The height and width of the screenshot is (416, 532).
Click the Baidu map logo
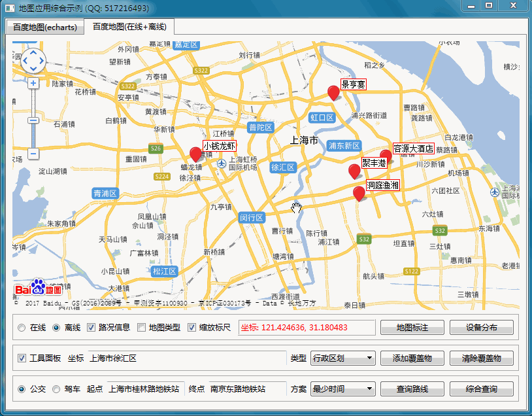(39, 287)
